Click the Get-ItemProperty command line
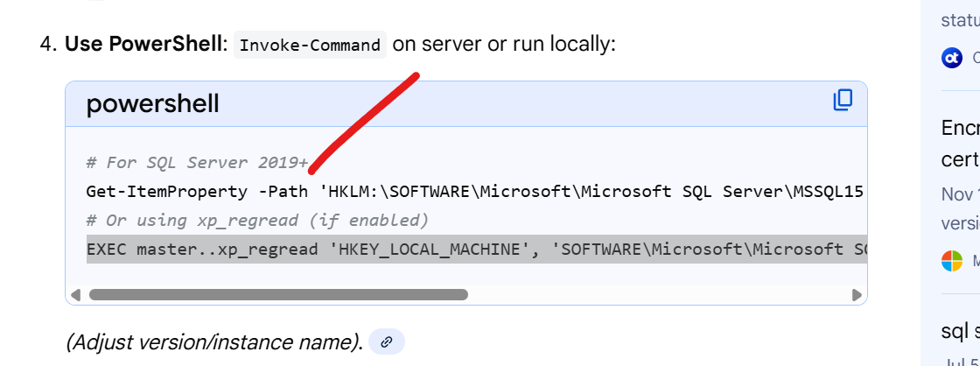980x366 pixels. pyautogui.click(x=476, y=192)
